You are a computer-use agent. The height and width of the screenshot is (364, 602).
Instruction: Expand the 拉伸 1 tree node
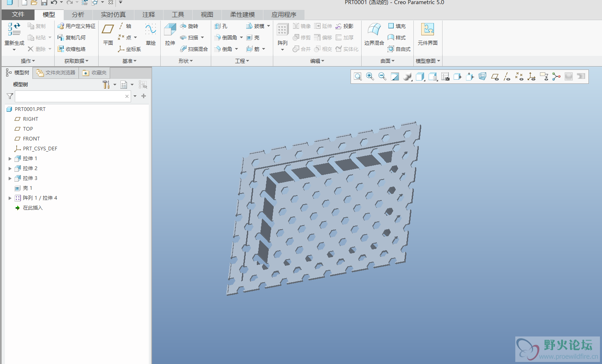pos(10,159)
